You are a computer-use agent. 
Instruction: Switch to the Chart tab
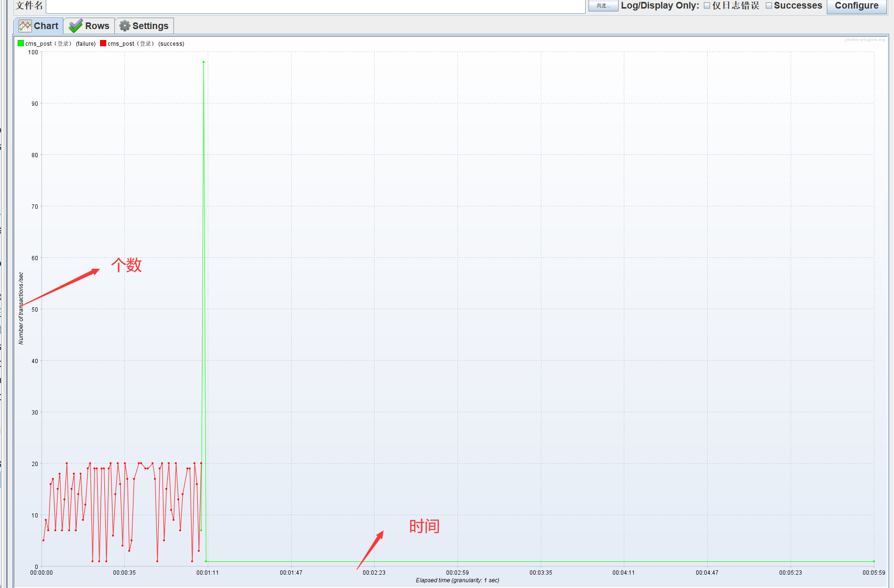pyautogui.click(x=39, y=26)
